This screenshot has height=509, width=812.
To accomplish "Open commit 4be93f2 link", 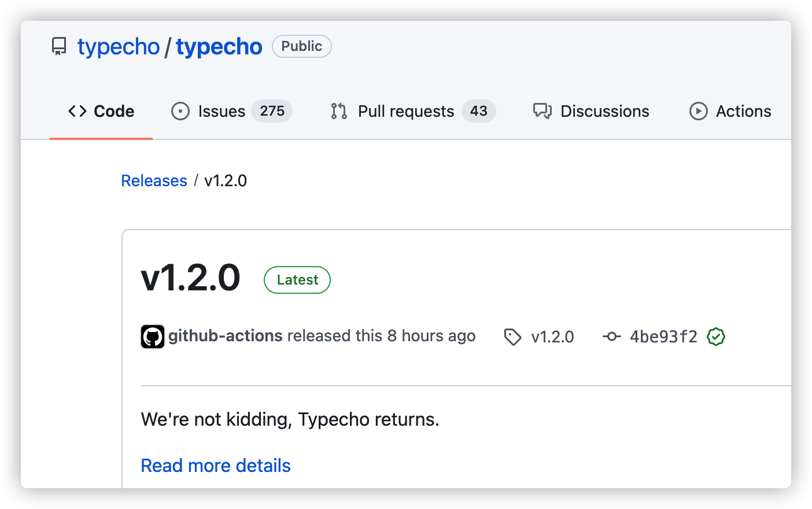I will (x=663, y=337).
